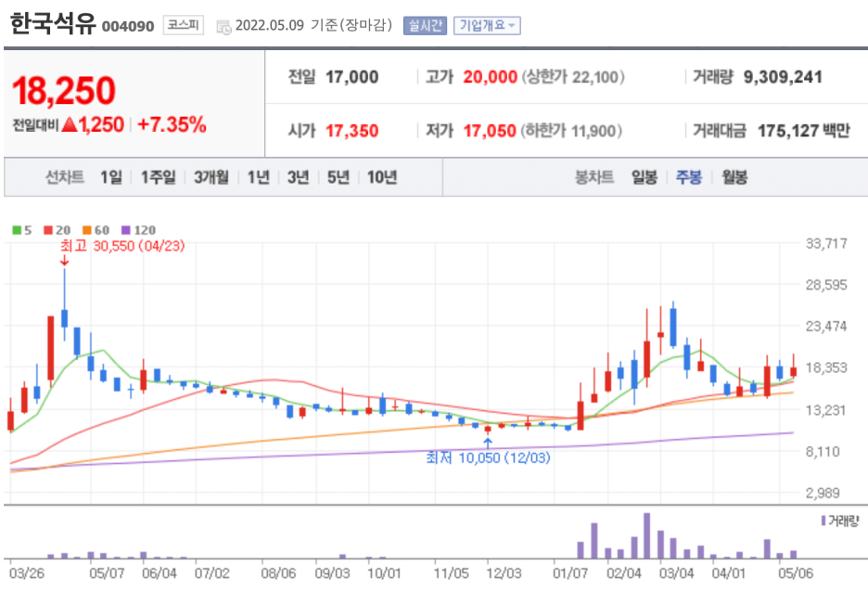The width and height of the screenshot is (868, 592).
Task: Click the 코스피 market badge
Action: pyautogui.click(x=184, y=25)
